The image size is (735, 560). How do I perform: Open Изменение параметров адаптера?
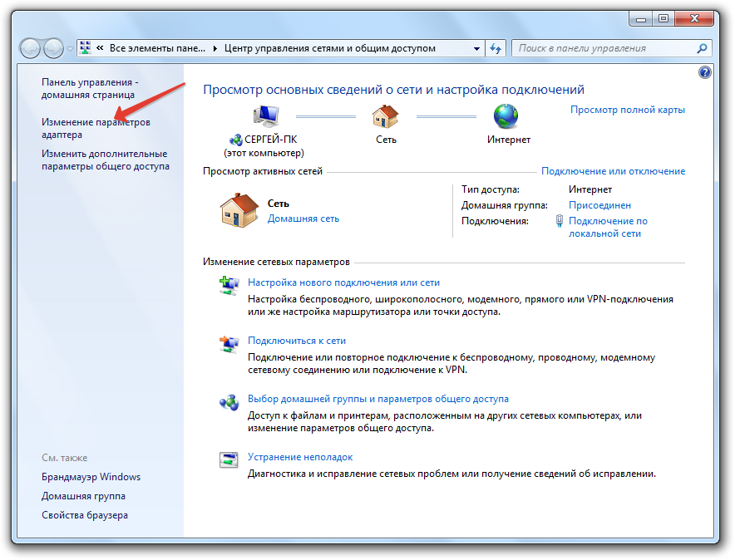pyautogui.click(x=96, y=128)
